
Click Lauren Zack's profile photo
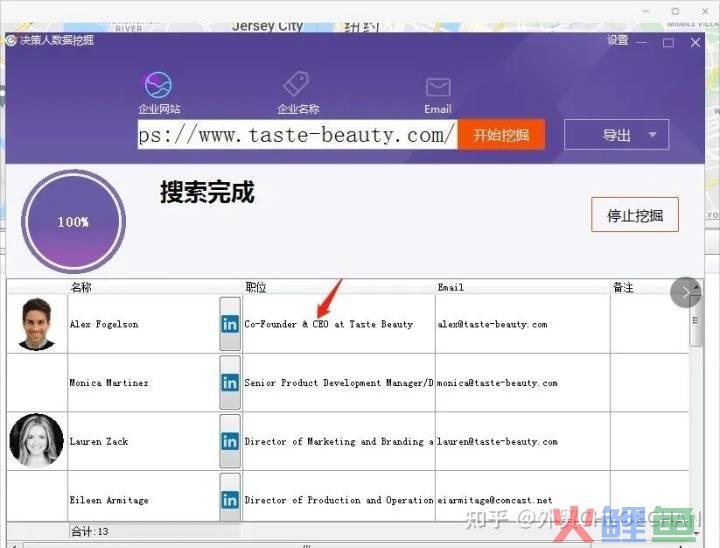pyautogui.click(x=36, y=441)
